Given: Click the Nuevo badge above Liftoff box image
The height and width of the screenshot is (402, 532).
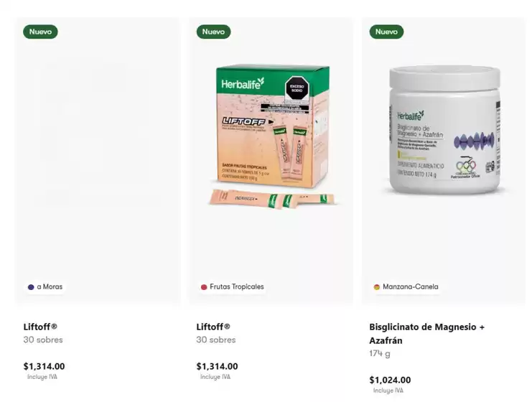Looking at the screenshot, I should pyautogui.click(x=213, y=32).
